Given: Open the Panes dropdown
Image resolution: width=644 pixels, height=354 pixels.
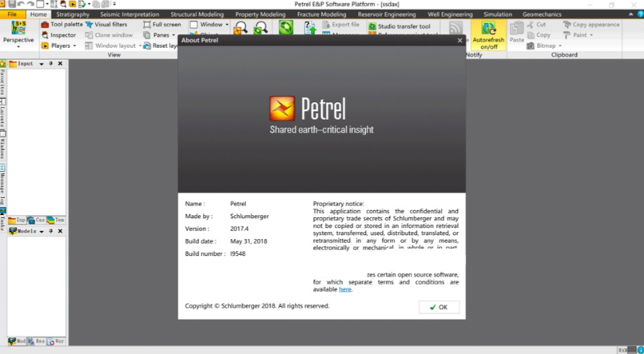Looking at the screenshot, I should pos(173,35).
